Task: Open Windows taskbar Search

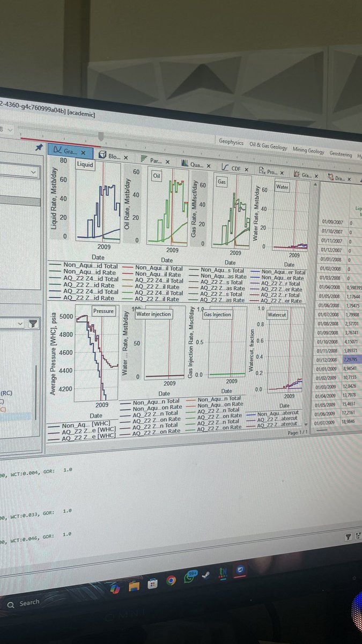Action: 23,603
